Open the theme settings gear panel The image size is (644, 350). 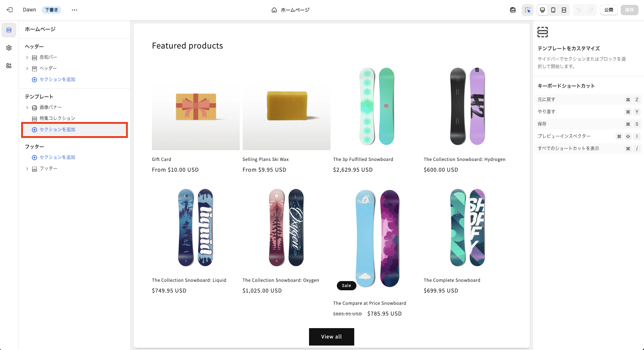[x=9, y=48]
